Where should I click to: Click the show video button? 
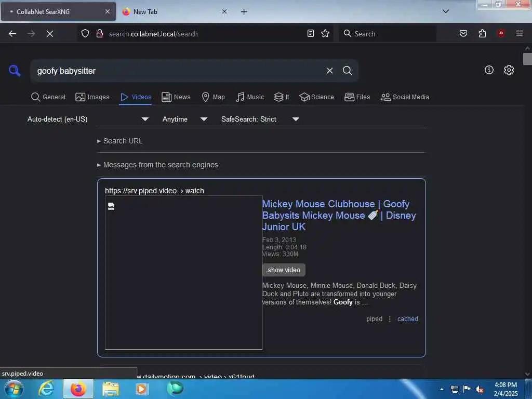click(x=284, y=270)
